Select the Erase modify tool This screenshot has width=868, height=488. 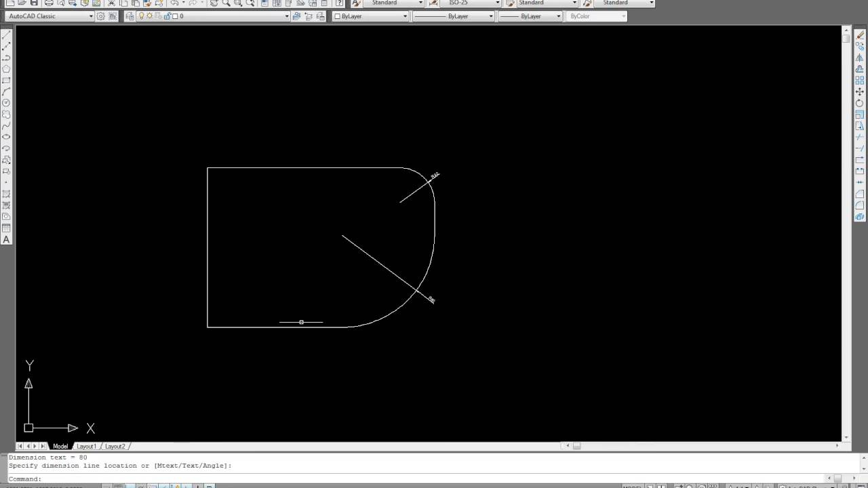pos(860,35)
